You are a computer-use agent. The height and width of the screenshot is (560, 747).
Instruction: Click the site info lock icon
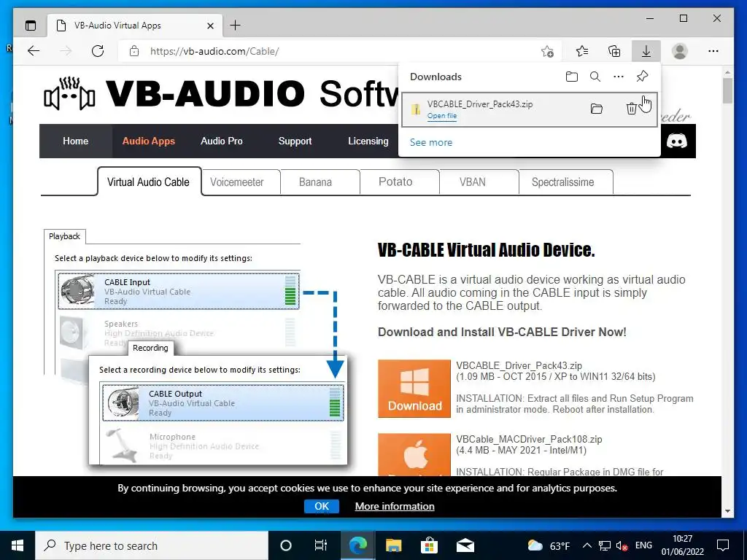(134, 51)
